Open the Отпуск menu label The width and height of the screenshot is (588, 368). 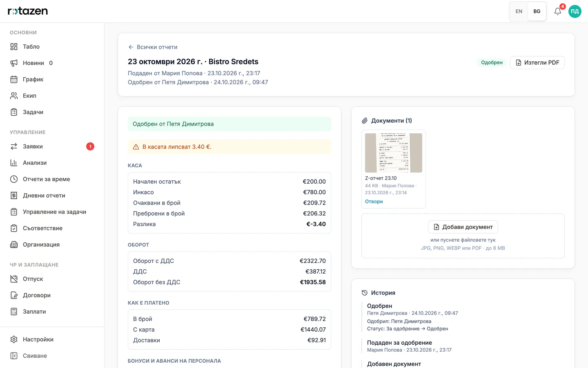click(33, 279)
